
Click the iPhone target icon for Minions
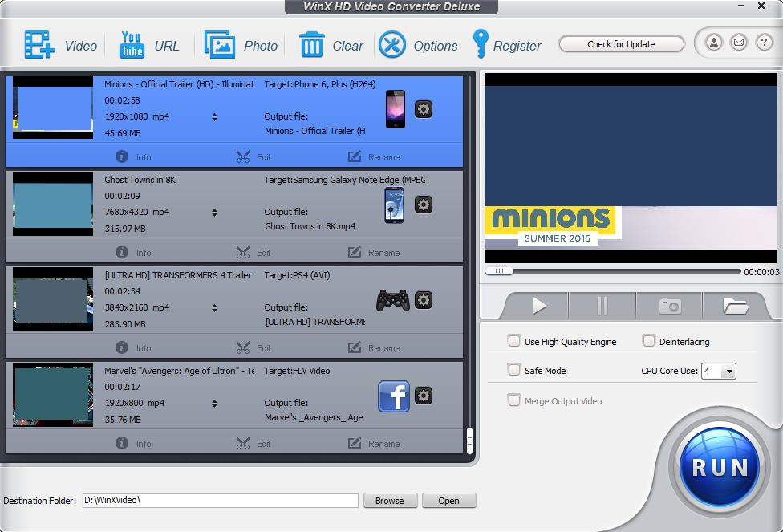pyautogui.click(x=396, y=109)
